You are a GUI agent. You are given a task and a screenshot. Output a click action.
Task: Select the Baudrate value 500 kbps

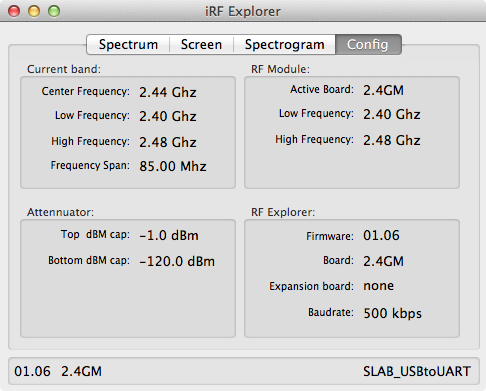(392, 313)
